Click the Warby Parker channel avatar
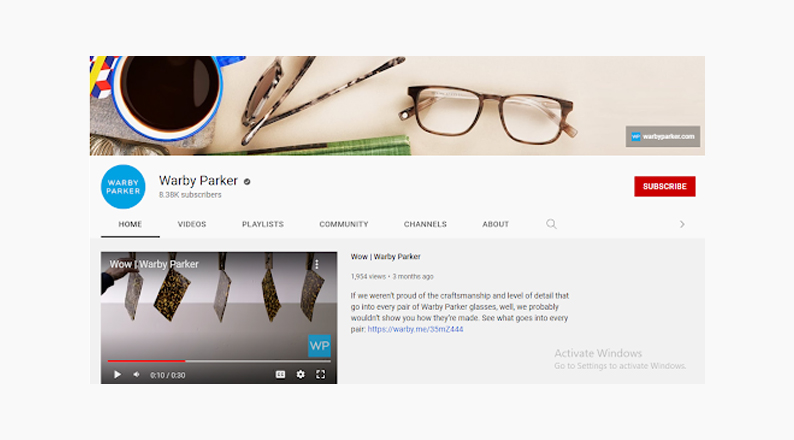 [123, 186]
